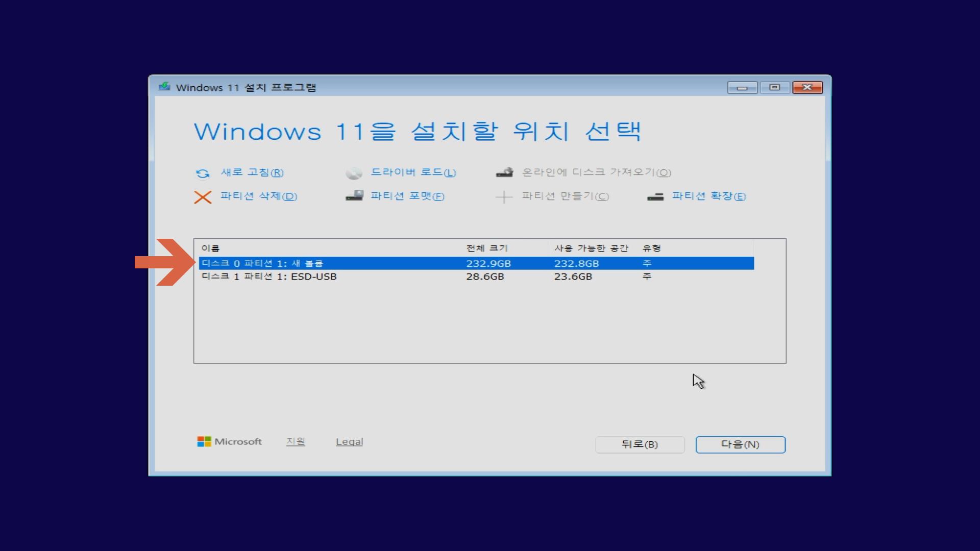Screen dimensions: 980x551
Task: Click the red X delete partition icon
Action: pyautogui.click(x=203, y=197)
